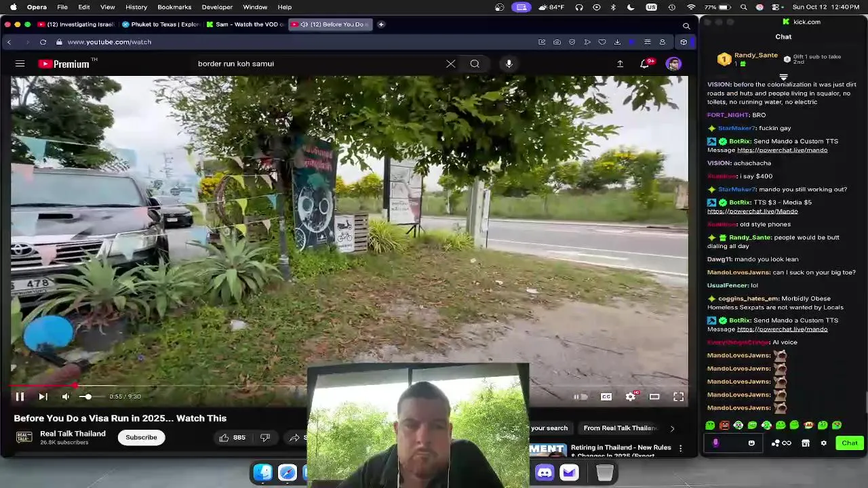Open Retiring in Thailand suggested video
Image resolution: width=868 pixels, height=488 pixels.
[x=620, y=451]
